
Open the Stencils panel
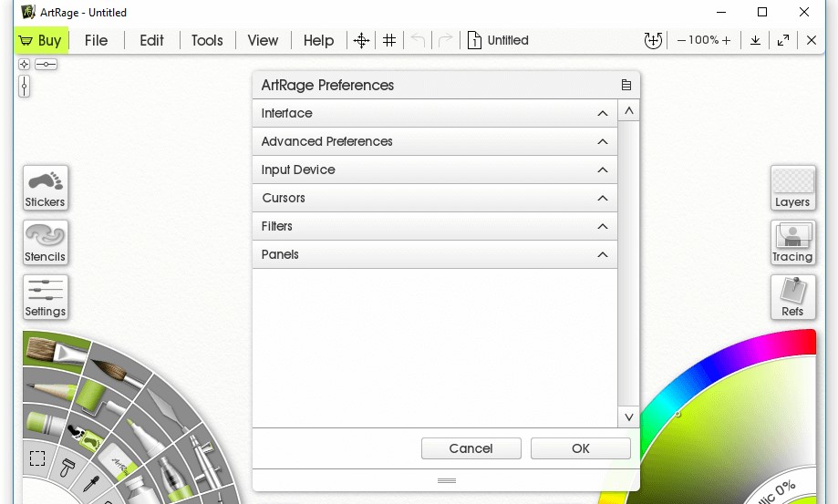(46, 242)
